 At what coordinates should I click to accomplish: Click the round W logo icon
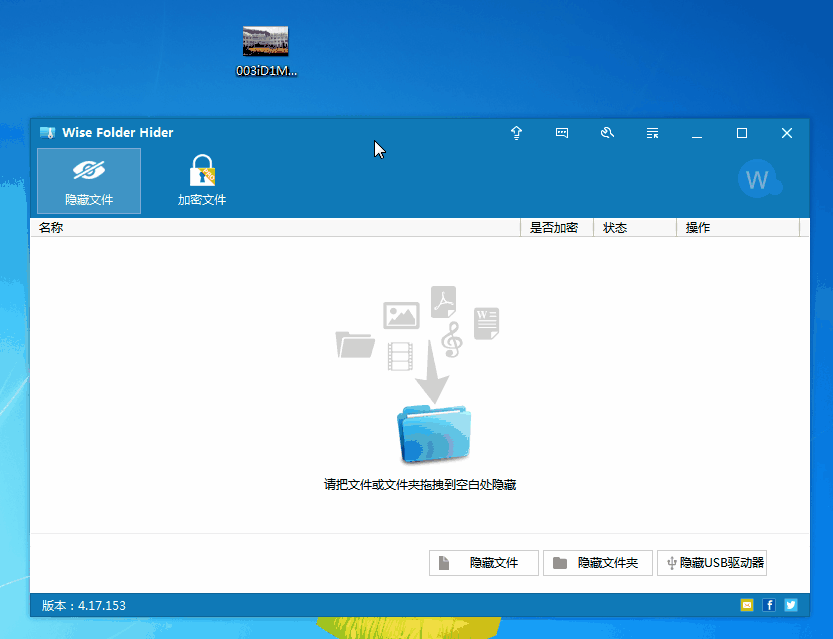point(759,179)
